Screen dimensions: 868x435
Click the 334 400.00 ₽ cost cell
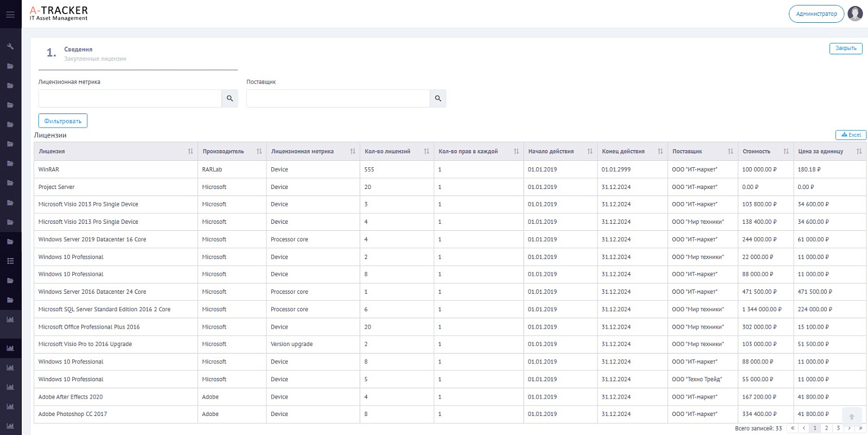coord(765,414)
